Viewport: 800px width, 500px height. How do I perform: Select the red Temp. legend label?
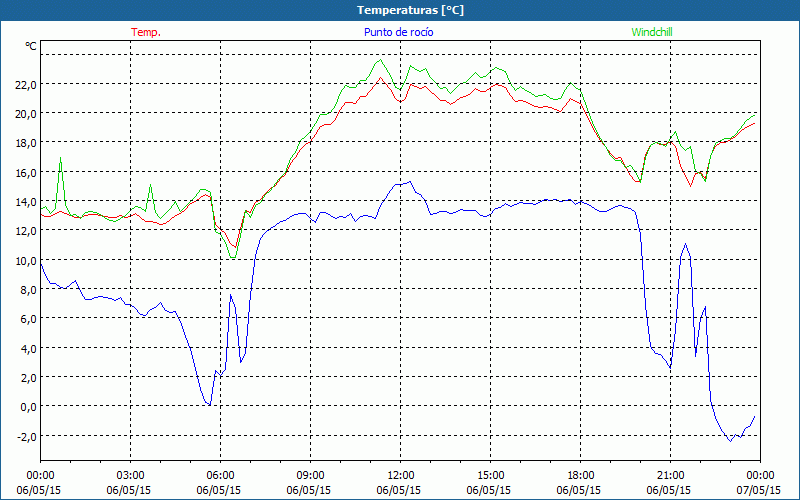[x=146, y=32]
